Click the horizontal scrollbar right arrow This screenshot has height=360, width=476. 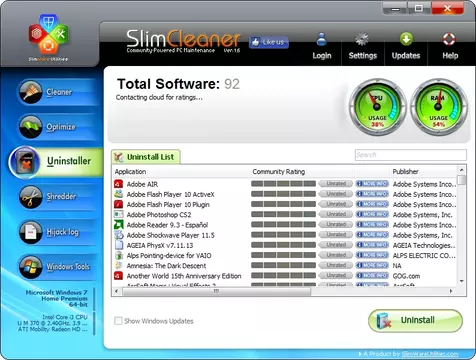(x=451, y=291)
